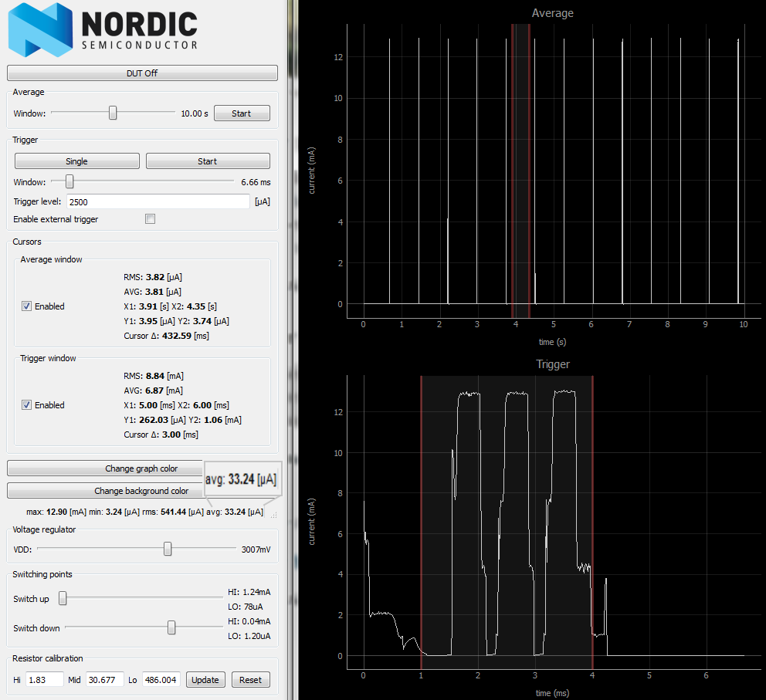Click the Single trigger button

77,161
